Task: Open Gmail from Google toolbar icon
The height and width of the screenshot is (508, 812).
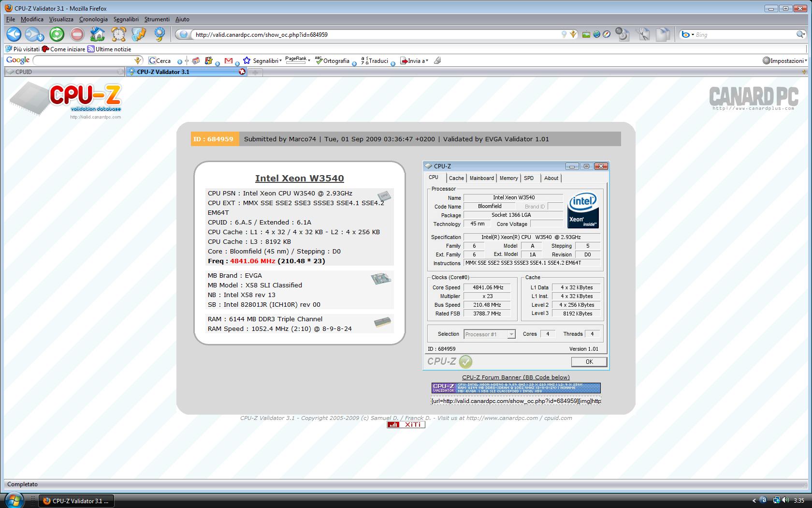Action: point(229,60)
